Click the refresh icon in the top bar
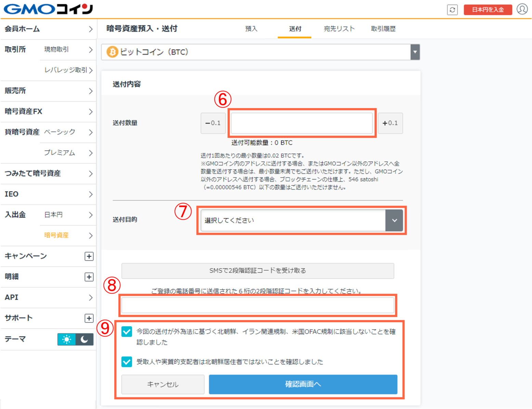Viewport: 532px width, 409px height. [452, 10]
